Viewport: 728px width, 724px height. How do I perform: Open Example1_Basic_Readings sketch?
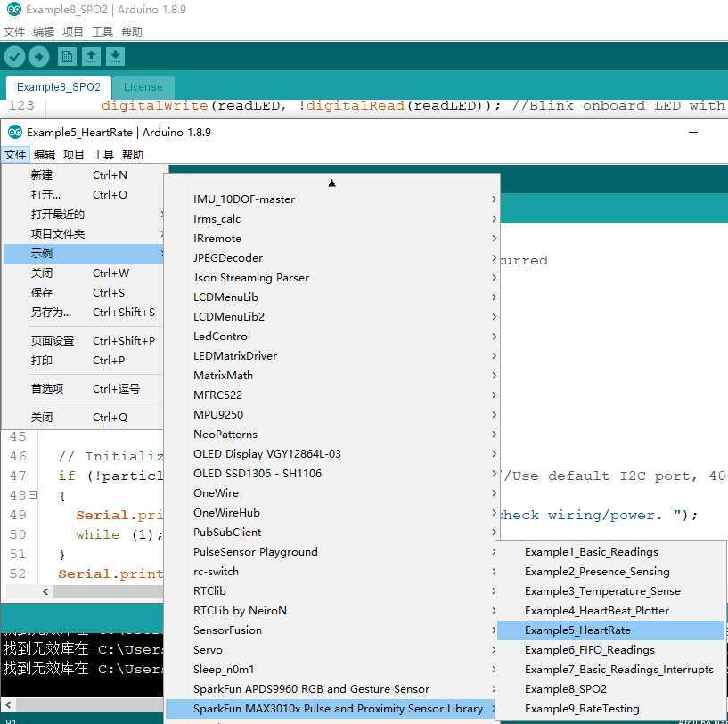point(610,552)
